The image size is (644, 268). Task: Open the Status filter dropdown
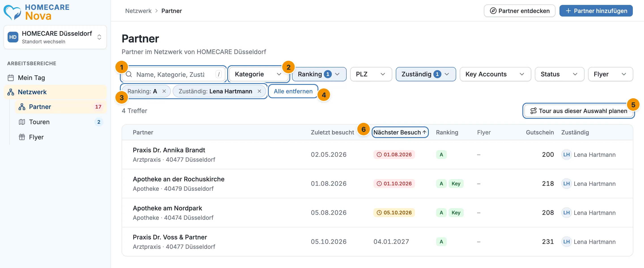pyautogui.click(x=559, y=74)
